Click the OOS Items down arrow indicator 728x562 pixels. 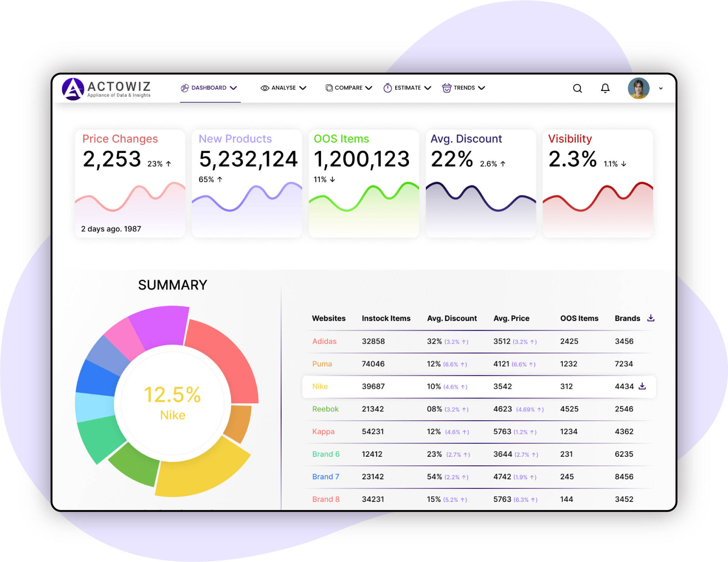click(x=332, y=180)
